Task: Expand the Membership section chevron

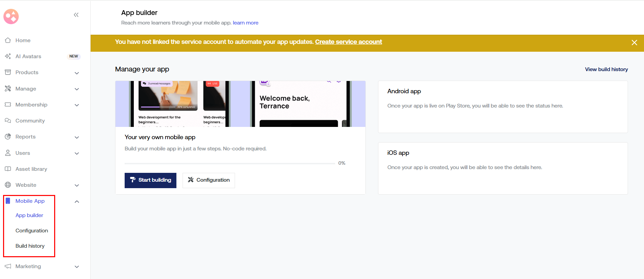Action: (77, 105)
